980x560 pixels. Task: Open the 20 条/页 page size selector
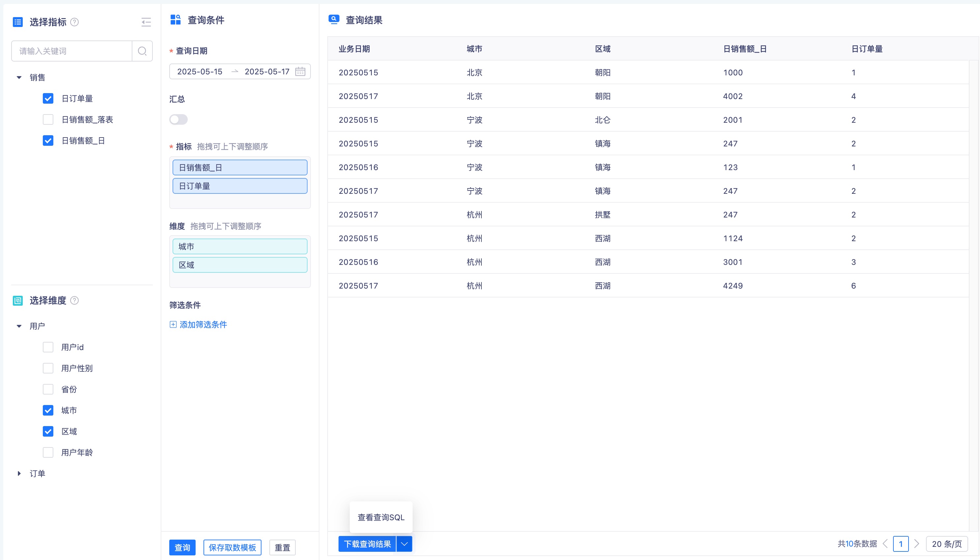coord(946,544)
